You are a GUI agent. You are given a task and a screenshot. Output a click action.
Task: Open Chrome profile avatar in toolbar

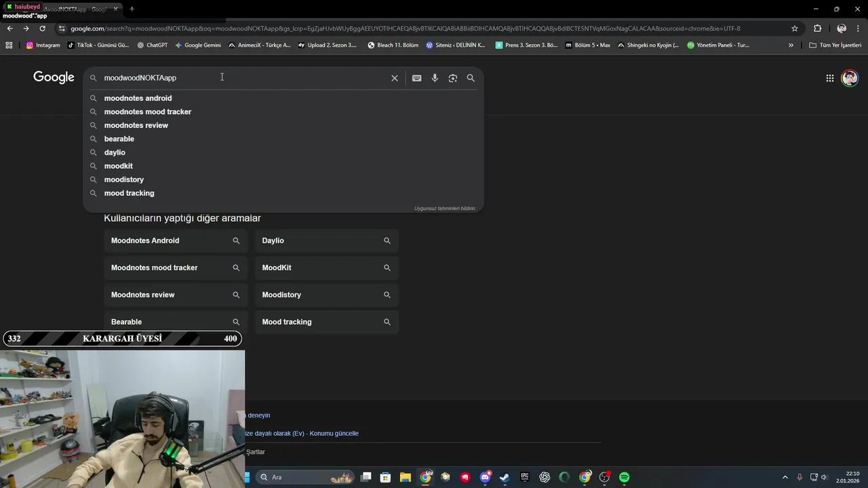pos(842,28)
